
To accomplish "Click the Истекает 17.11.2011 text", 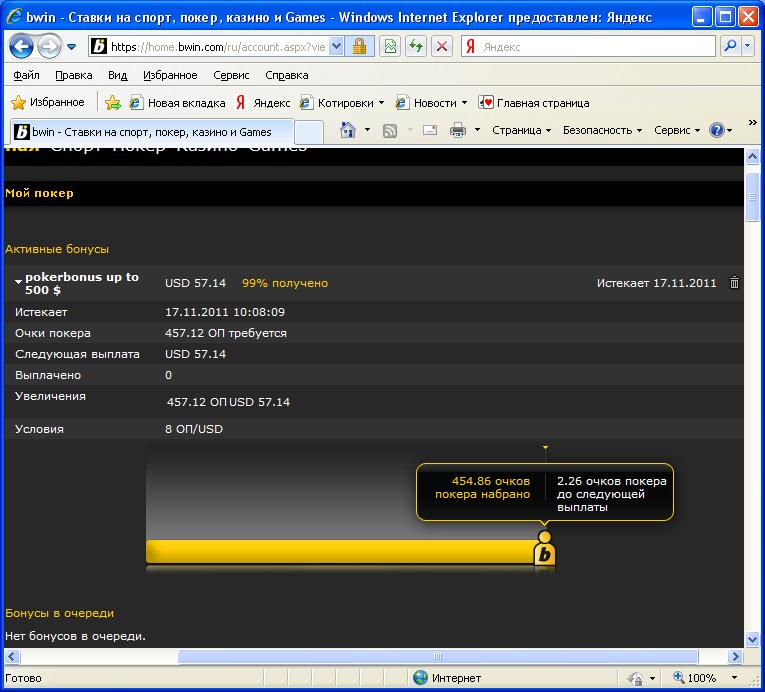I will (x=657, y=283).
